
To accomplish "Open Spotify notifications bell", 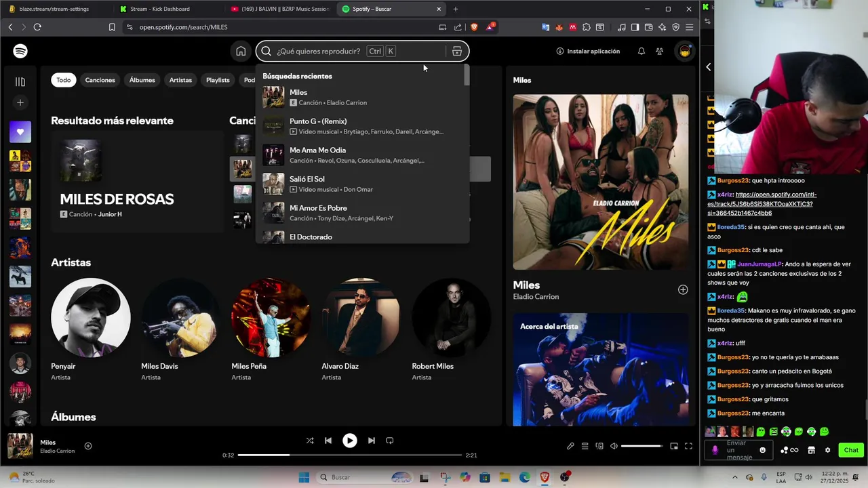I will 641,52.
